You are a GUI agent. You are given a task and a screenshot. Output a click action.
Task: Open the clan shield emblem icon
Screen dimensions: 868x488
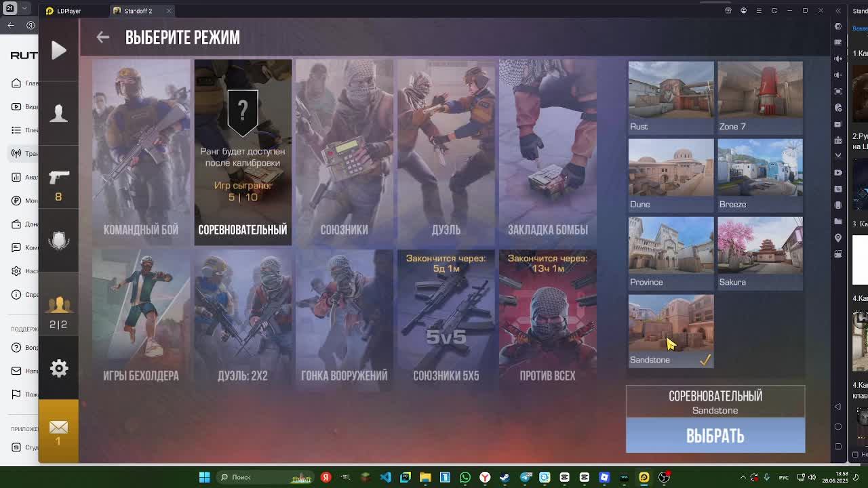point(59,241)
